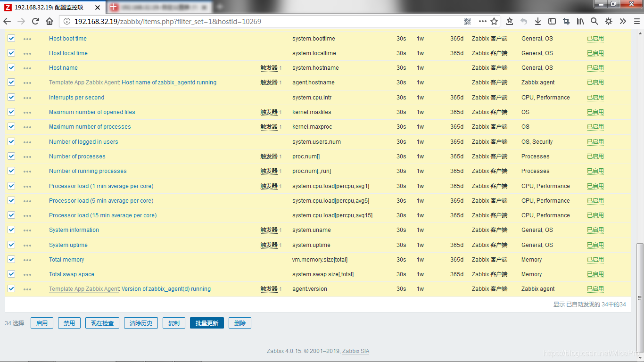Click the 现在检查 check now button
Viewport: 644px width, 362px height.
102,323
